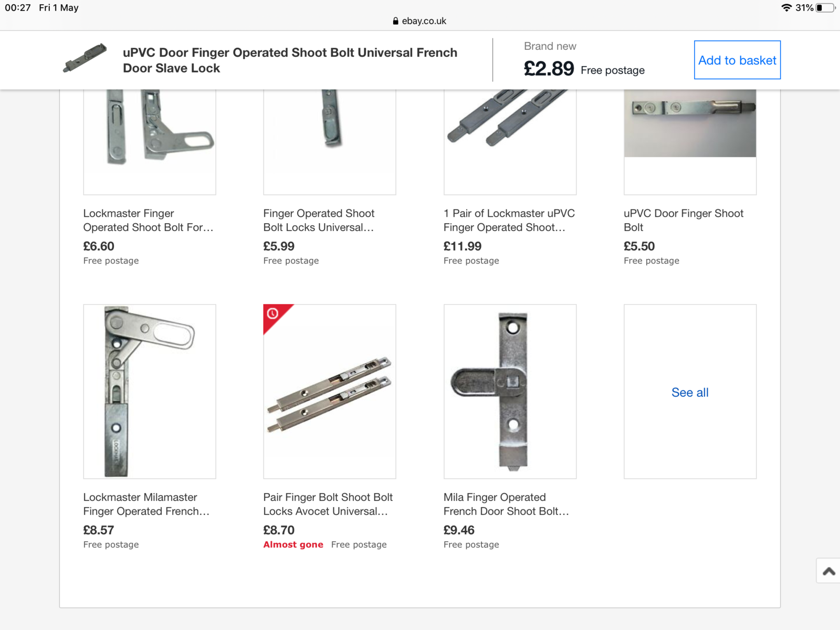Open Finger Operated Shoot Bolt Locks Universal title
Screen dimensions: 840x630
point(319,220)
